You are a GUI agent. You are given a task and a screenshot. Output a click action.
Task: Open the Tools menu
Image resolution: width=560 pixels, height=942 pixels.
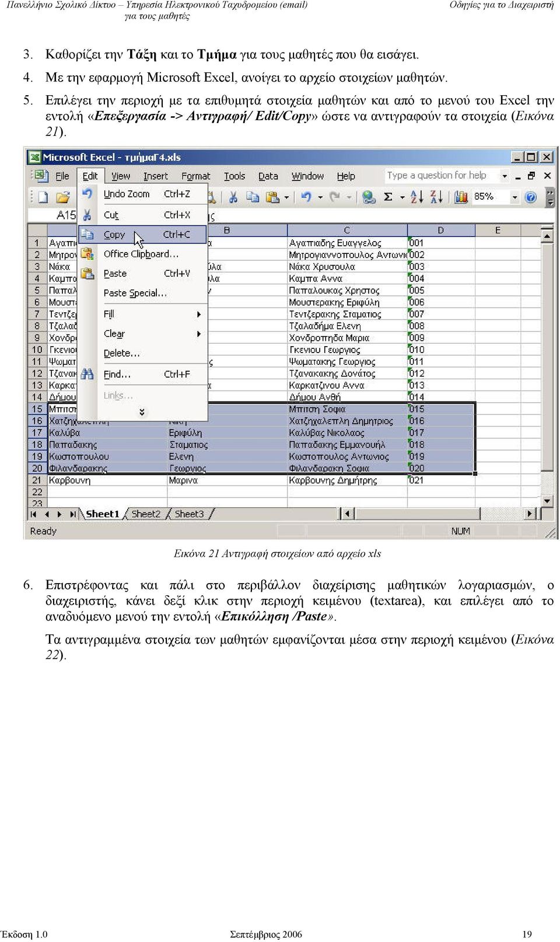tap(235, 176)
